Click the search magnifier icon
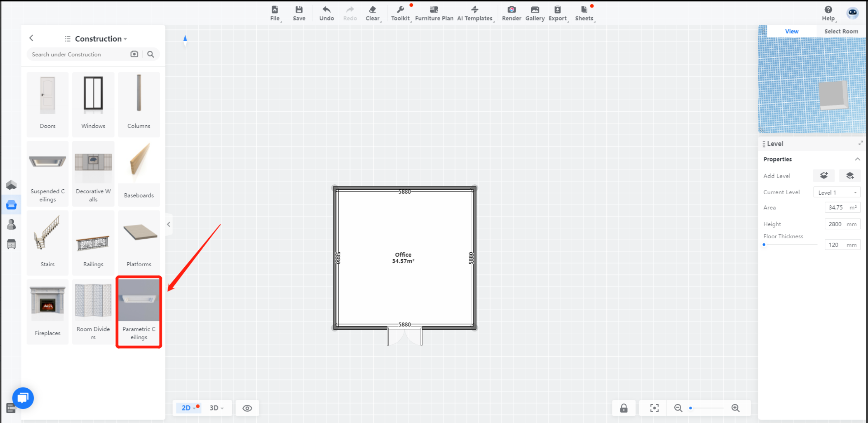 pyautogui.click(x=151, y=54)
